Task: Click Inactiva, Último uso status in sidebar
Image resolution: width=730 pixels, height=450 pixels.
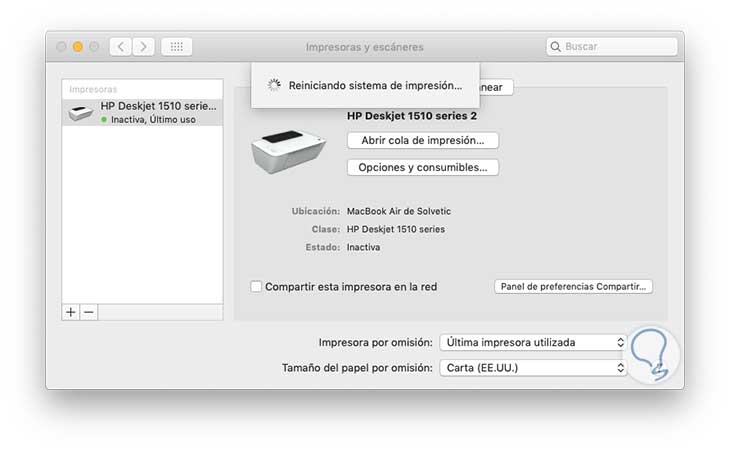Action: click(x=153, y=120)
